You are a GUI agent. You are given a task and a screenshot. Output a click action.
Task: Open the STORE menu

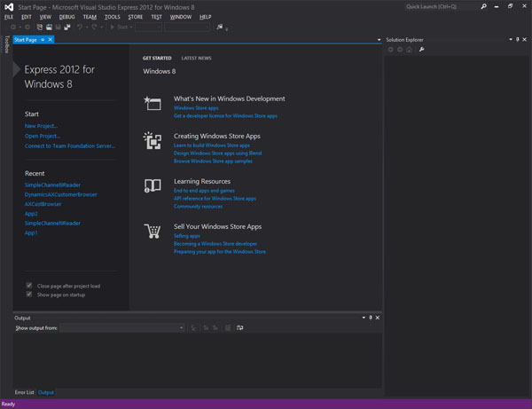pyautogui.click(x=136, y=17)
